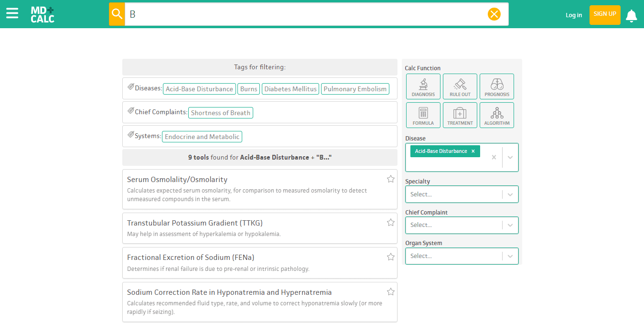This screenshot has height=323, width=644.
Task: Select the Diagnosis calc function
Action: click(x=423, y=86)
